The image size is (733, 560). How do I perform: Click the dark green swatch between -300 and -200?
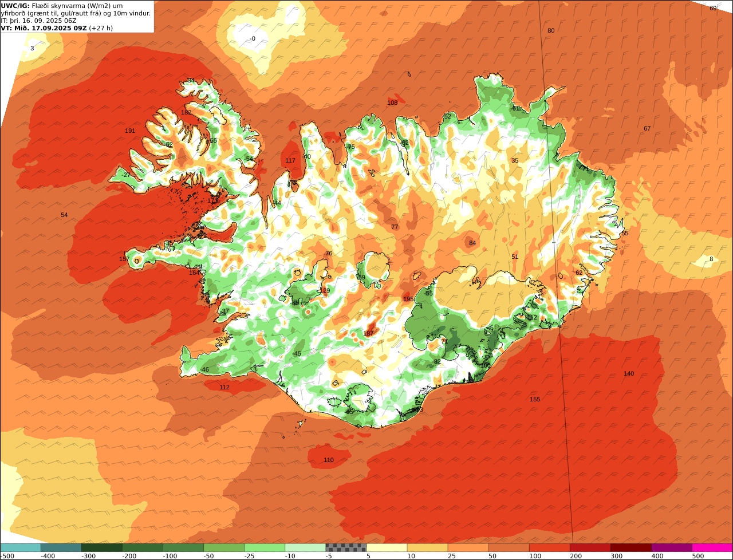click(x=101, y=547)
